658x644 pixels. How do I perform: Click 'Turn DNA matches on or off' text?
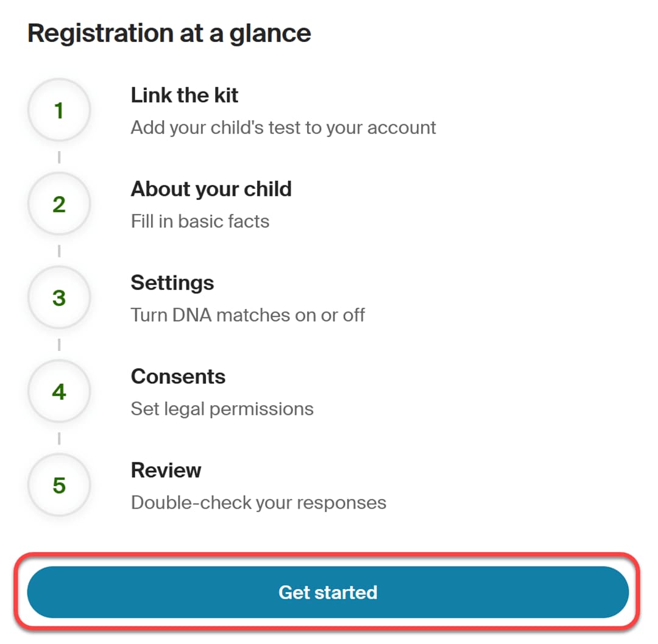[x=247, y=315]
